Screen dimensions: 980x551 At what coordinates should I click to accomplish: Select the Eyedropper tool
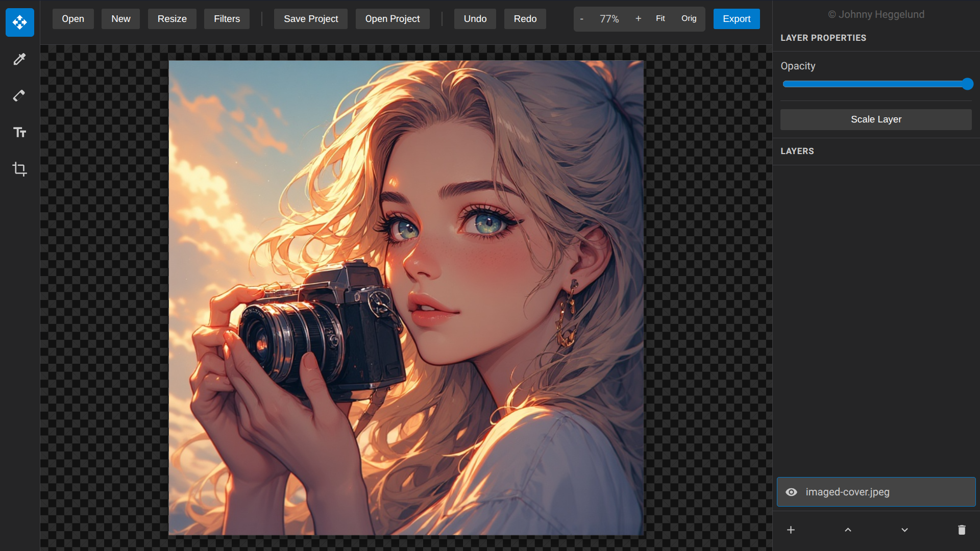pos(19,59)
